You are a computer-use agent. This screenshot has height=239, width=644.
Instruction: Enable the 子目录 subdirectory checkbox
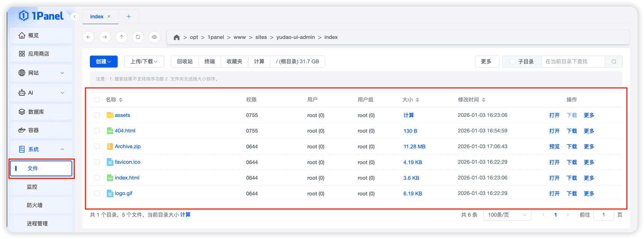click(x=512, y=62)
